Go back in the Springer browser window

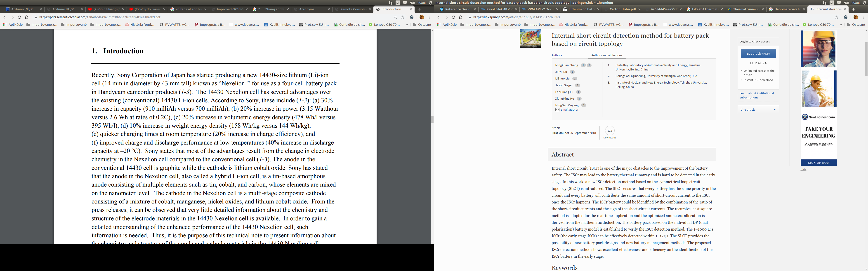pos(439,17)
